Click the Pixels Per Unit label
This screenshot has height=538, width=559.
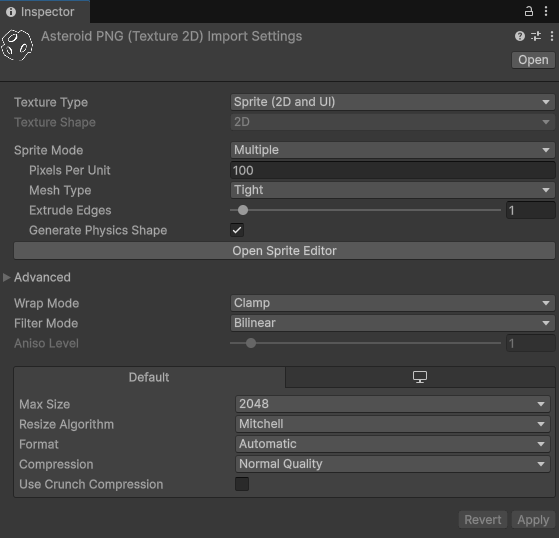click(70, 170)
